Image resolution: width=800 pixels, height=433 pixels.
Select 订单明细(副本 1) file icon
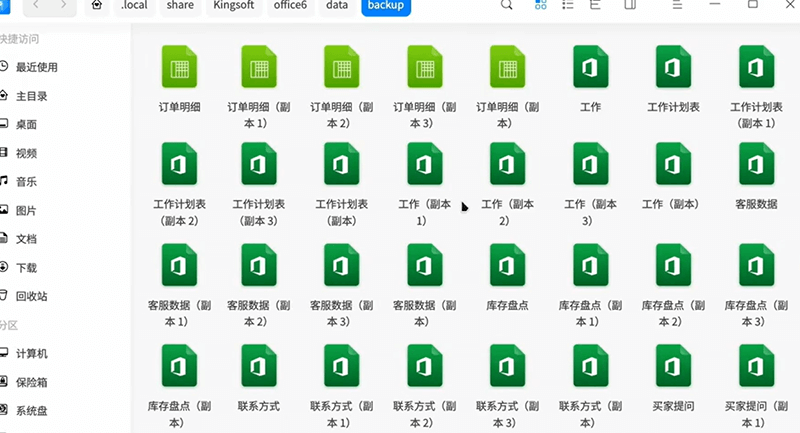[x=259, y=67]
